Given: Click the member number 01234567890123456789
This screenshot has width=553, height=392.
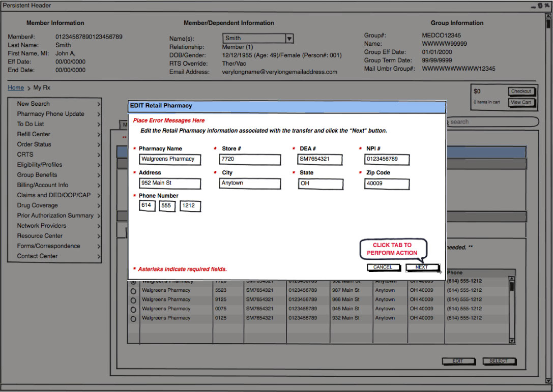Looking at the screenshot, I should click(89, 37).
